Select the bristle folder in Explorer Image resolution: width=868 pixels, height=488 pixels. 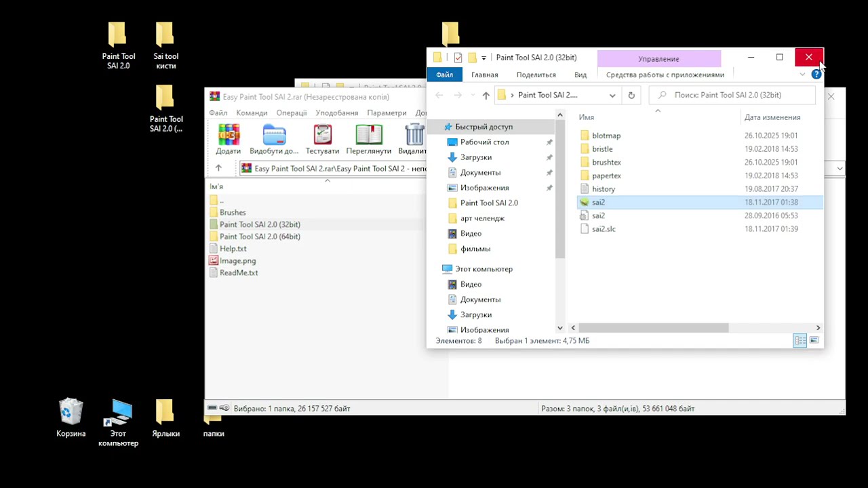pos(602,149)
